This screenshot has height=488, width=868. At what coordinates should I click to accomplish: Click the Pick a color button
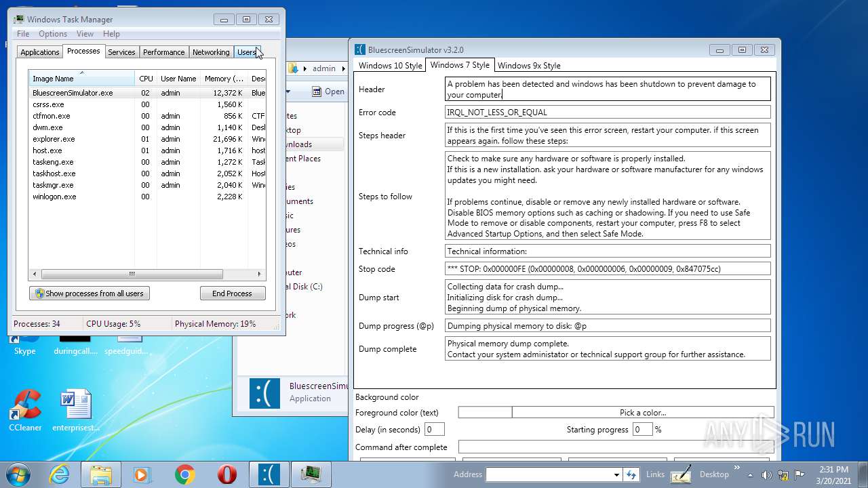643,412
